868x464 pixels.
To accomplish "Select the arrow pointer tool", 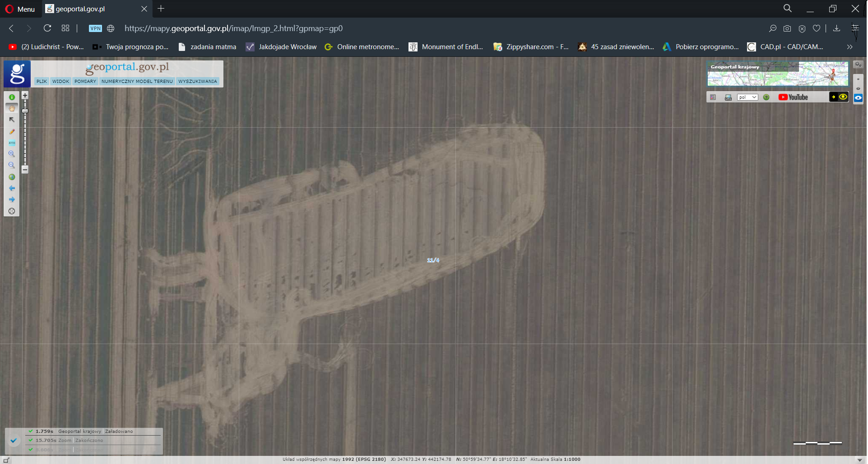I will point(12,120).
